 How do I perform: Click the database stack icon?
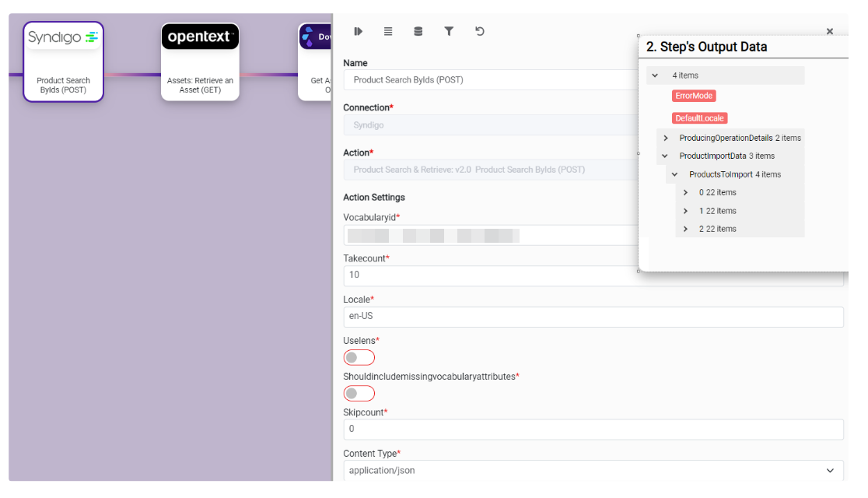418,31
